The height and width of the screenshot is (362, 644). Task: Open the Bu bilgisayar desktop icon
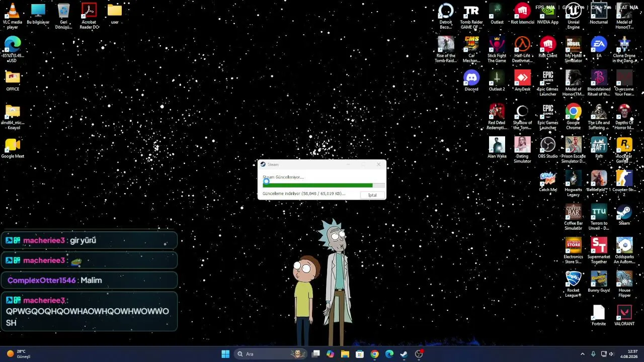[x=38, y=14]
